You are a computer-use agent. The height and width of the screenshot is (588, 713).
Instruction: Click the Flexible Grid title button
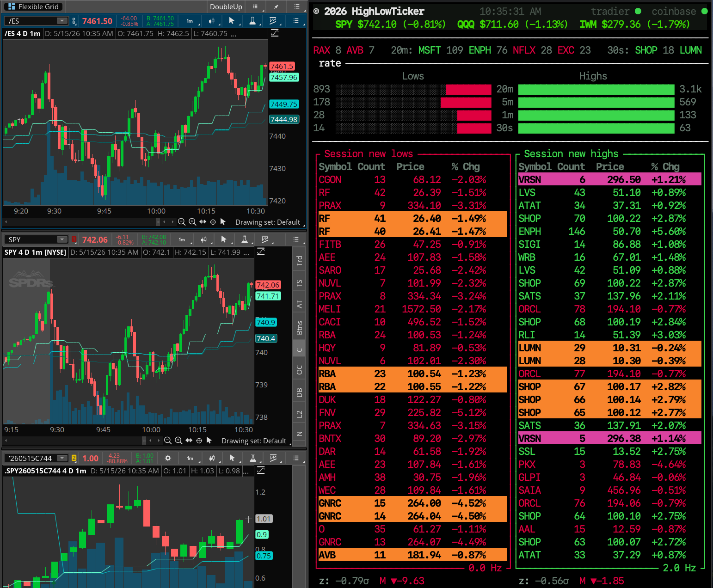pyautogui.click(x=33, y=6)
